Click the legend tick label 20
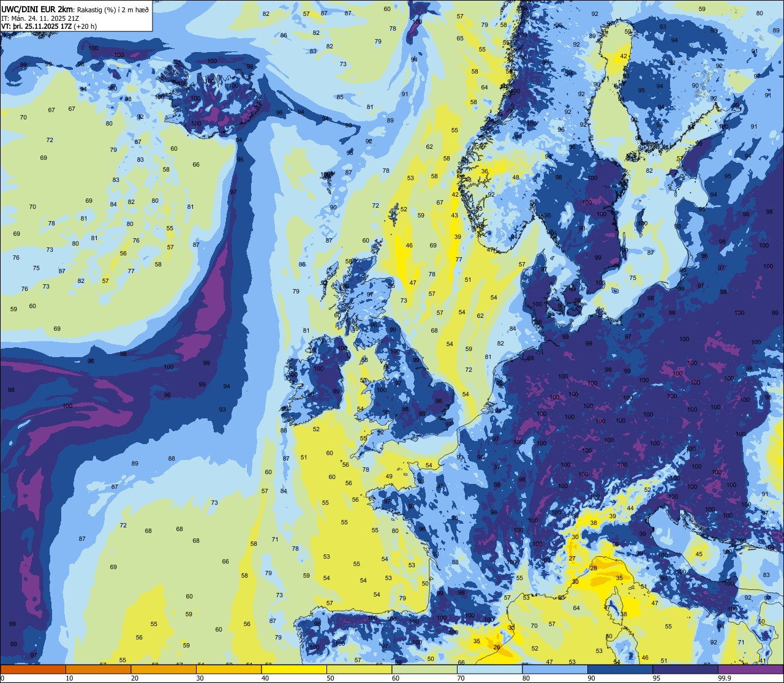784x683 pixels. (x=135, y=678)
